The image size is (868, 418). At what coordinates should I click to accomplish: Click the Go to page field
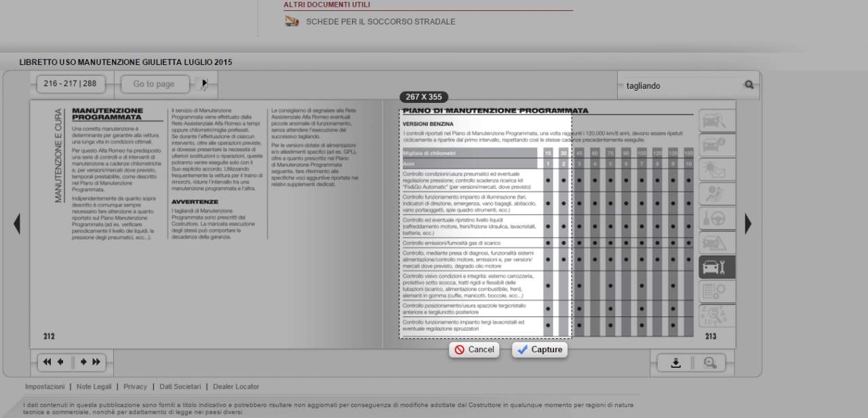tap(155, 84)
